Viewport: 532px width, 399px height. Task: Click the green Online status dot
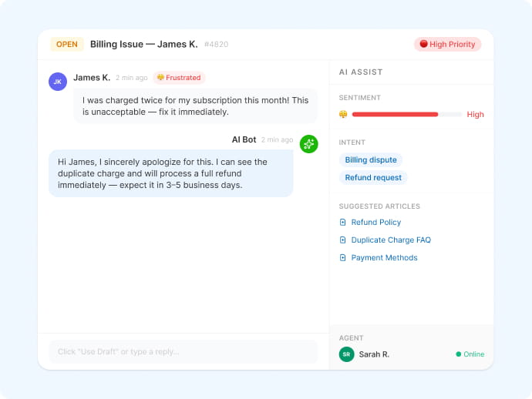[x=459, y=354]
